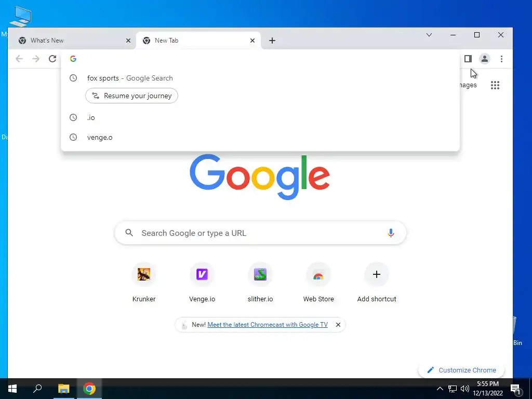Open the Google apps grid

coord(495,85)
